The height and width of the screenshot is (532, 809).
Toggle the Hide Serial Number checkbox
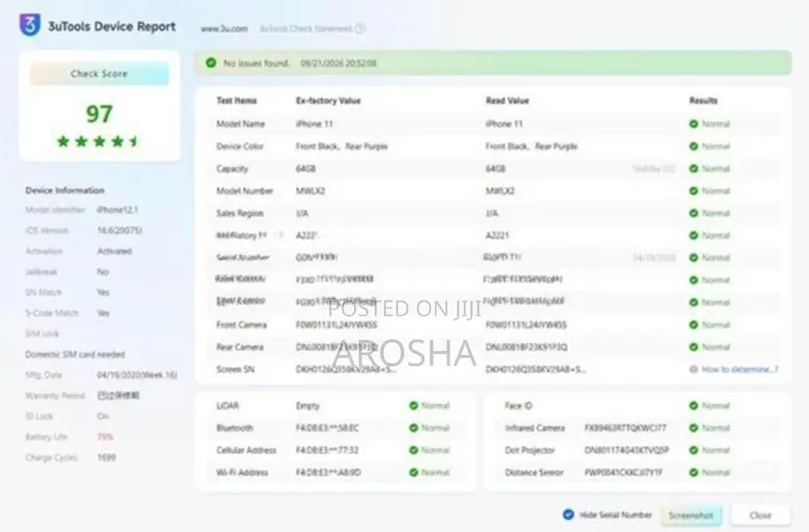pyautogui.click(x=568, y=514)
